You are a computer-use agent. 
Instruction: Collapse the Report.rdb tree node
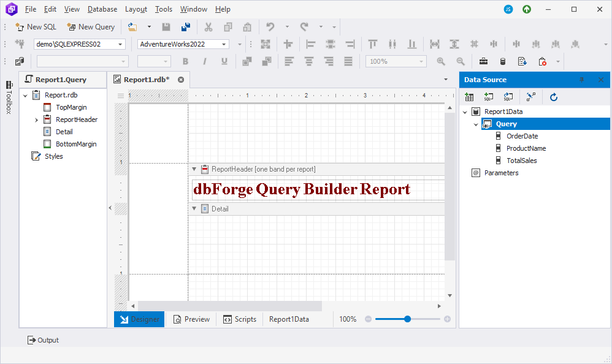click(25, 95)
